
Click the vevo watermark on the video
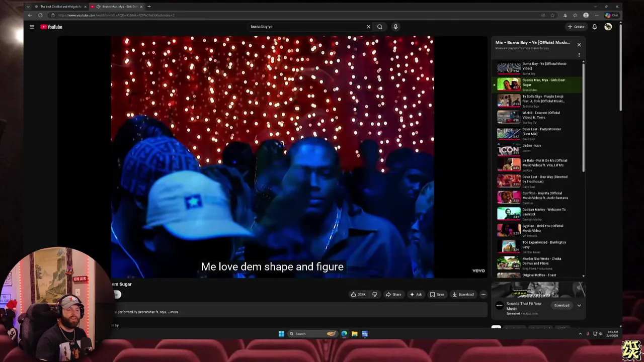478,270
